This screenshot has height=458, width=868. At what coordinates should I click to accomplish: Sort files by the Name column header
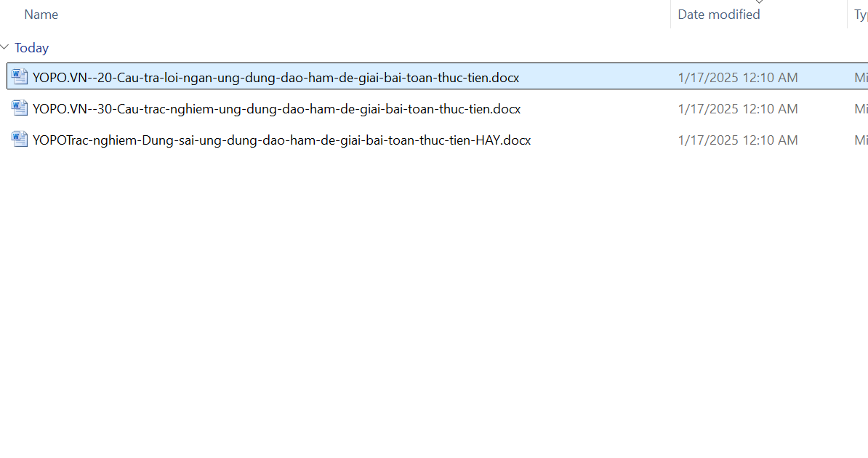click(x=41, y=15)
